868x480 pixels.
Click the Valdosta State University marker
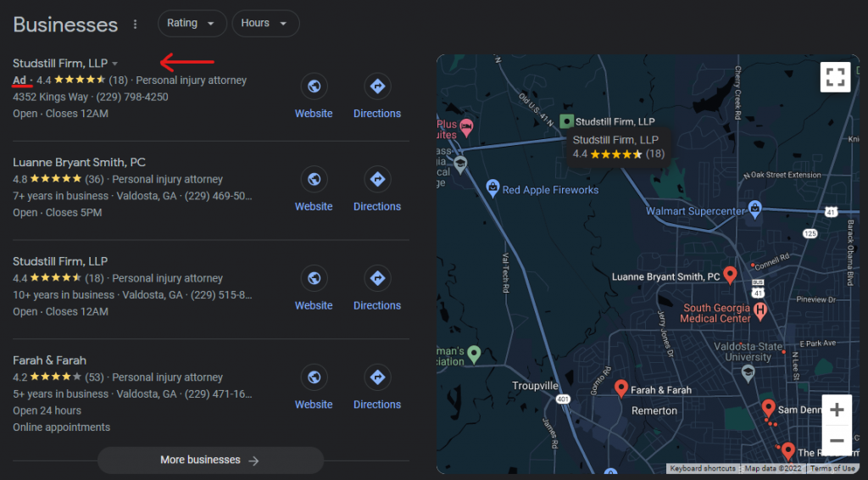pyautogui.click(x=748, y=372)
